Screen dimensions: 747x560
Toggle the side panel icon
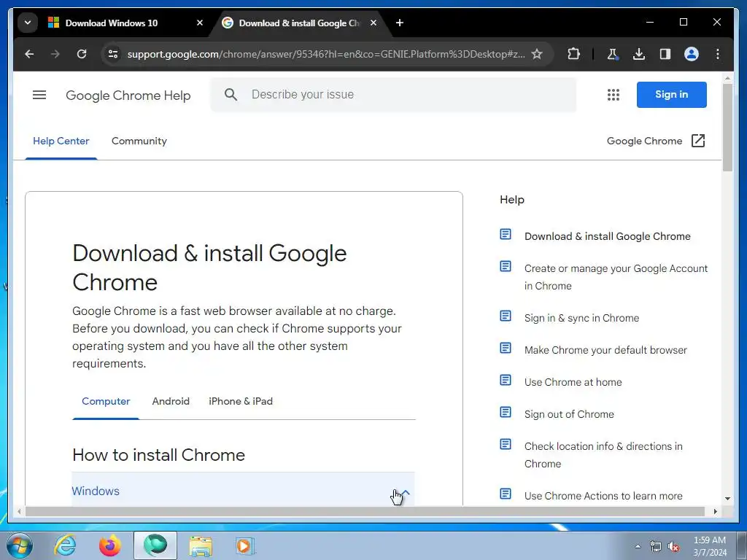click(665, 54)
